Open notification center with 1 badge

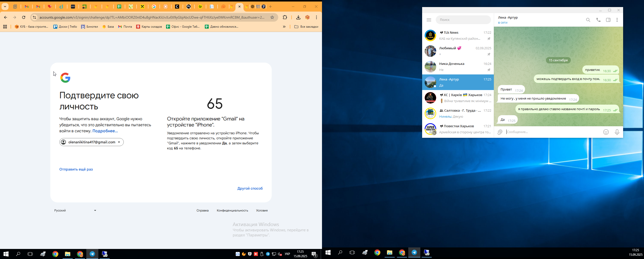tap(314, 254)
